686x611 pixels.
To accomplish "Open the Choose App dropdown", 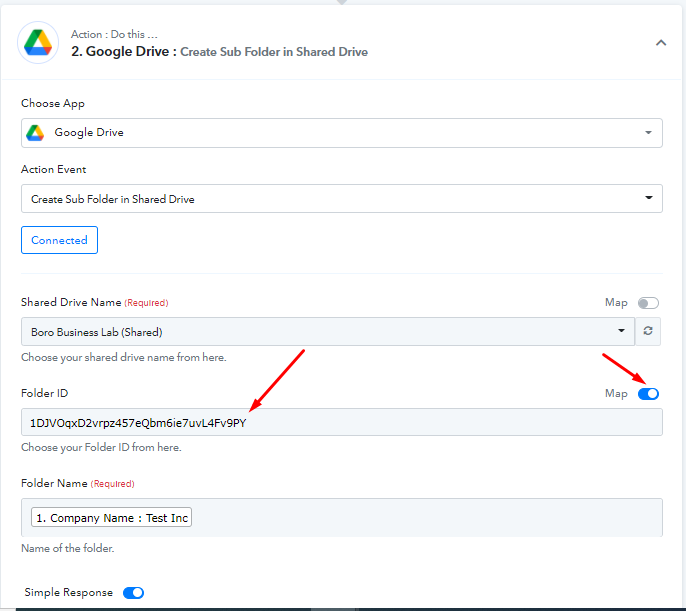I will coord(342,133).
